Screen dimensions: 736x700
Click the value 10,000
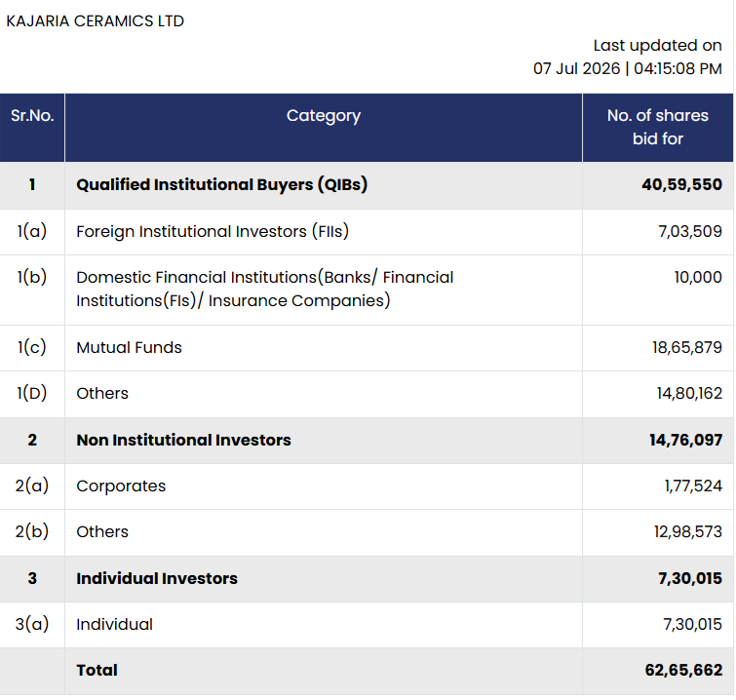[x=698, y=277]
